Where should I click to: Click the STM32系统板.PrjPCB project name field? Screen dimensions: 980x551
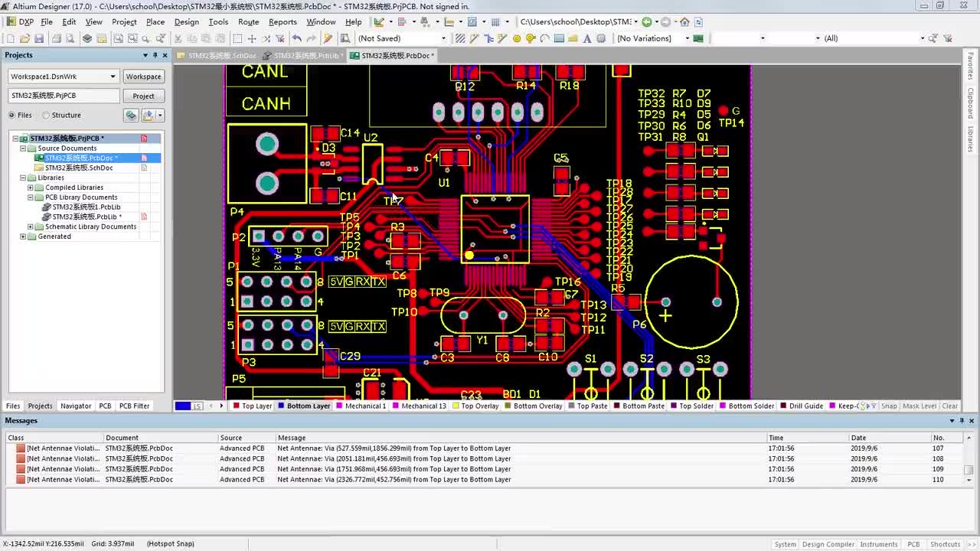click(64, 96)
